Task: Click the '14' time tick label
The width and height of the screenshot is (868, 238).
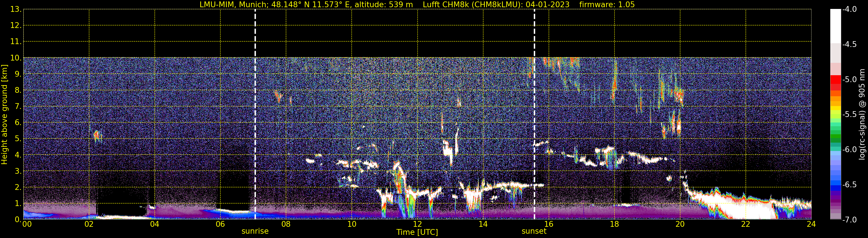Action: click(x=483, y=224)
